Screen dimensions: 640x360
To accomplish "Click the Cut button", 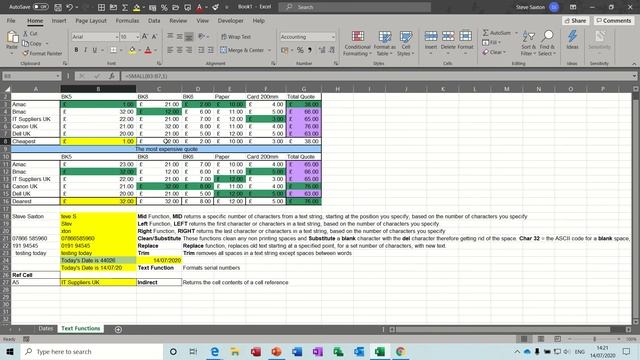I will (x=31, y=33).
